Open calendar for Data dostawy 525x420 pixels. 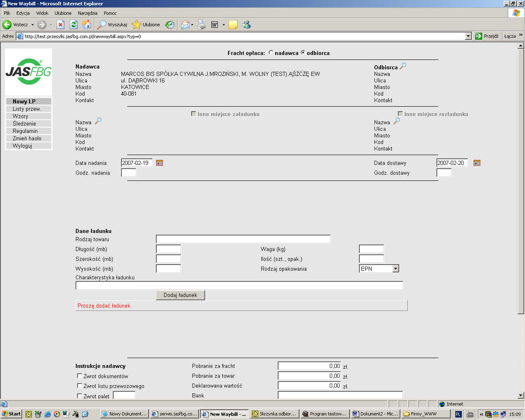tap(477, 163)
